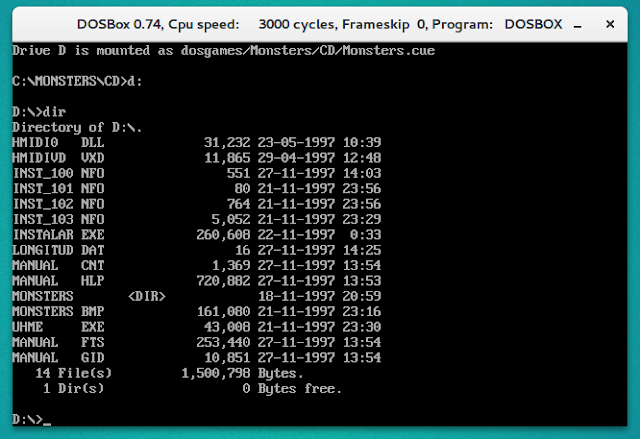This screenshot has width=640, height=439.
Task: Click the 260,608 file size value
Action: click(x=223, y=235)
